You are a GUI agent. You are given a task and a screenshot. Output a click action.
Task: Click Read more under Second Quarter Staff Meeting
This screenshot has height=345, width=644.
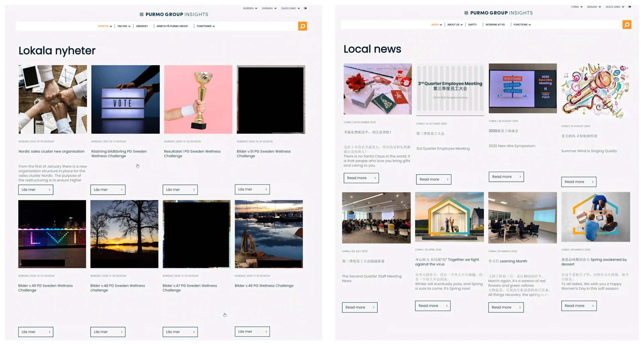[360, 307]
